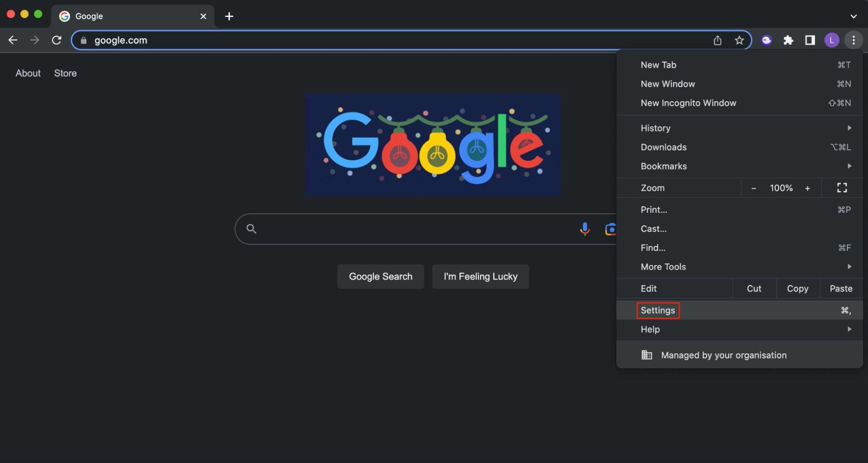Viewport: 868px width, 463px height.
Task: Toggle the side panel icon
Action: tap(810, 40)
